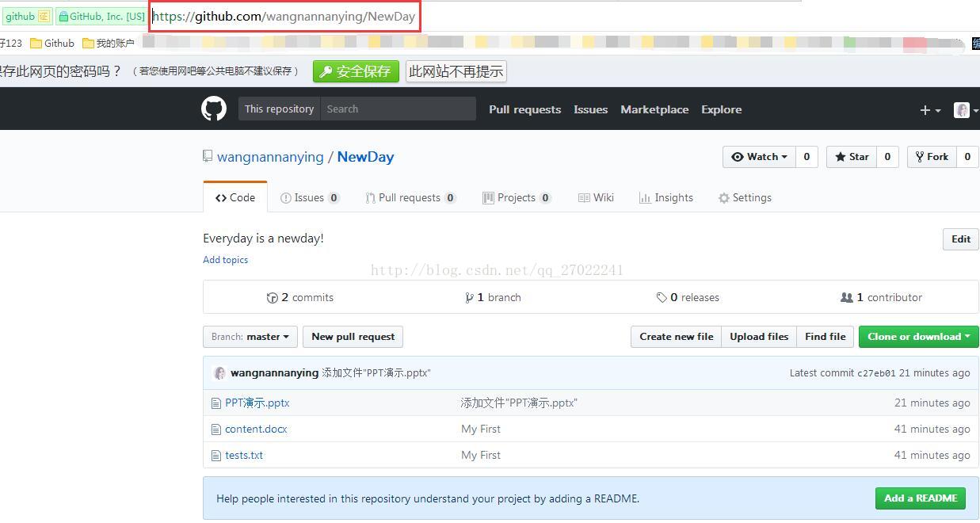The width and height of the screenshot is (980, 523).
Task: Click Edit description button
Action: 961,239
